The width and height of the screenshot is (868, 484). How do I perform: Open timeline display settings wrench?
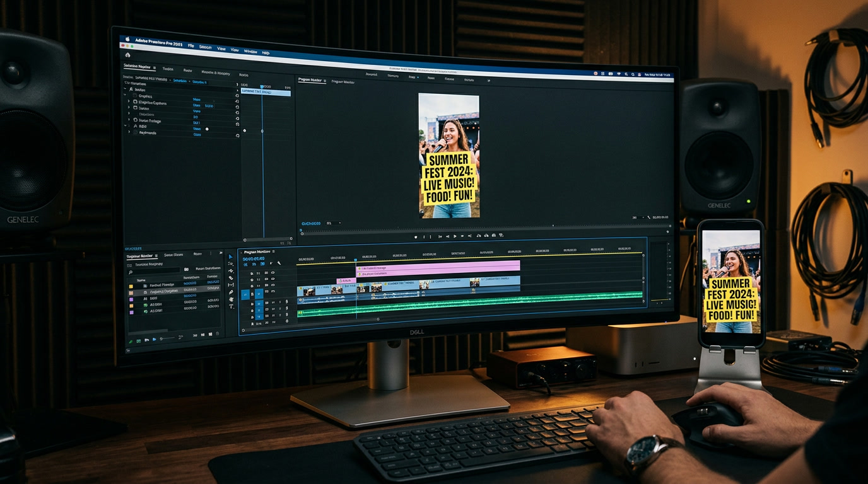279,263
